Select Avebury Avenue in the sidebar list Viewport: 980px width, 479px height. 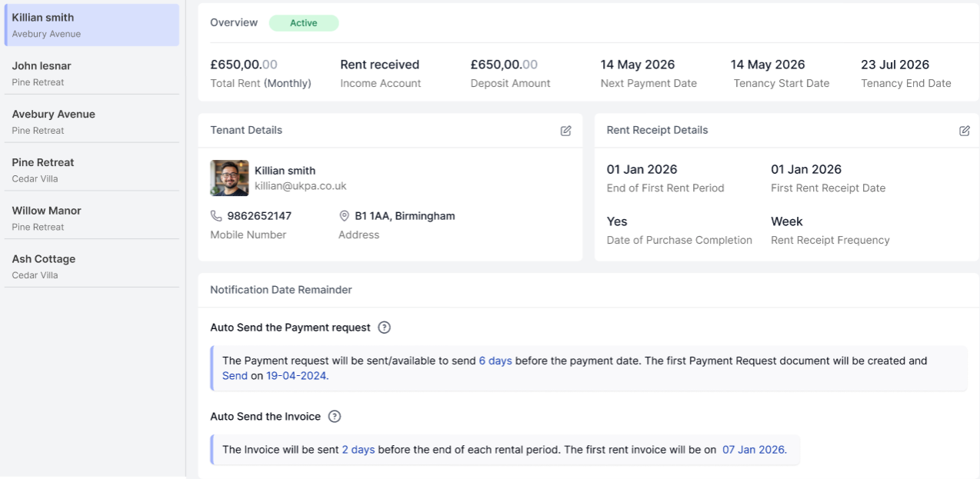pyautogui.click(x=92, y=121)
